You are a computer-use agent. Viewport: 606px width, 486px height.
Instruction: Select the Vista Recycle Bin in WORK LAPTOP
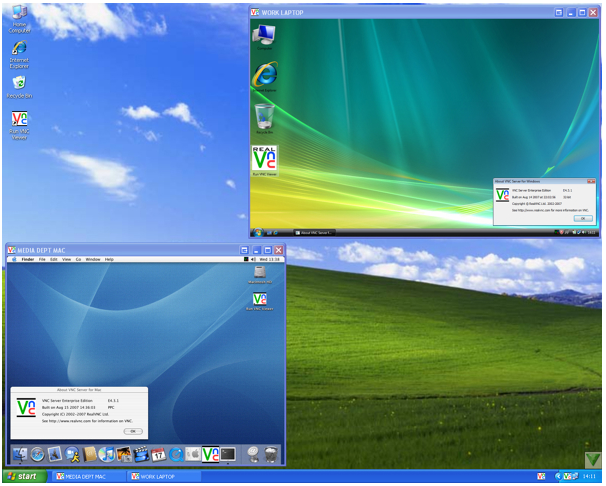pyautogui.click(x=265, y=118)
